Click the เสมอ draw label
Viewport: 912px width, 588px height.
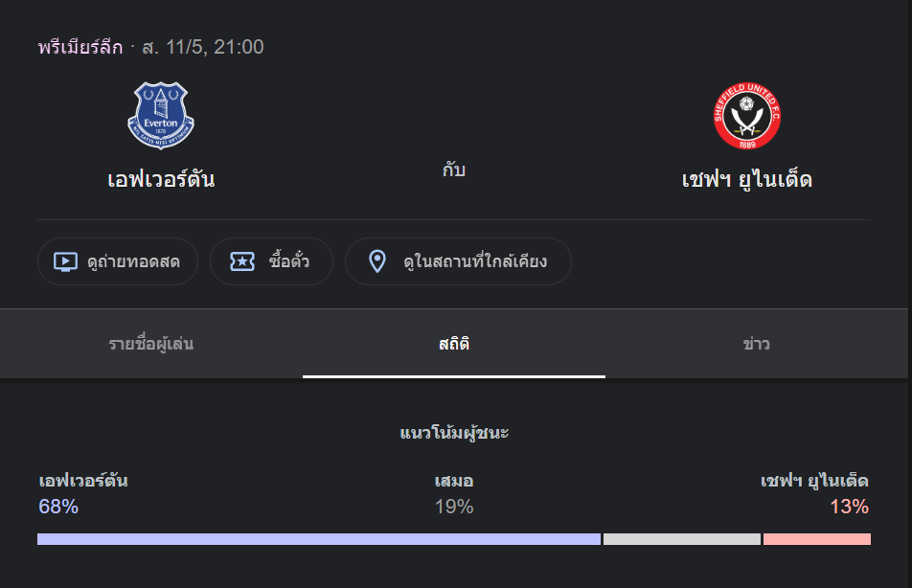coord(454,481)
